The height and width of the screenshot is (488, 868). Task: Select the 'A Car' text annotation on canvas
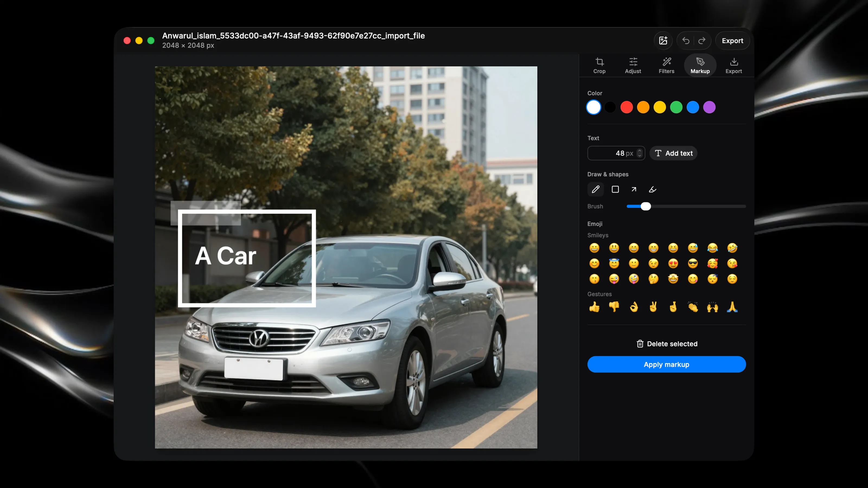(225, 256)
